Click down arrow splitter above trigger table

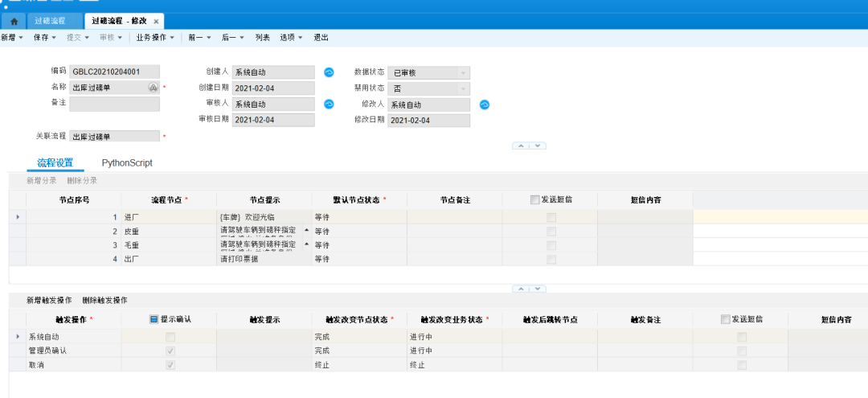click(x=538, y=287)
